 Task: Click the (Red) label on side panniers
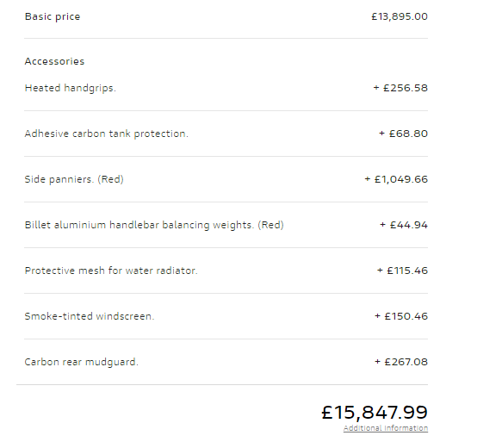[x=110, y=179]
